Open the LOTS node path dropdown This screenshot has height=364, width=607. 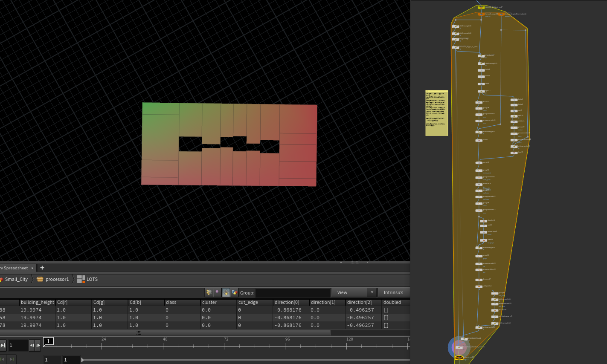coord(92,279)
